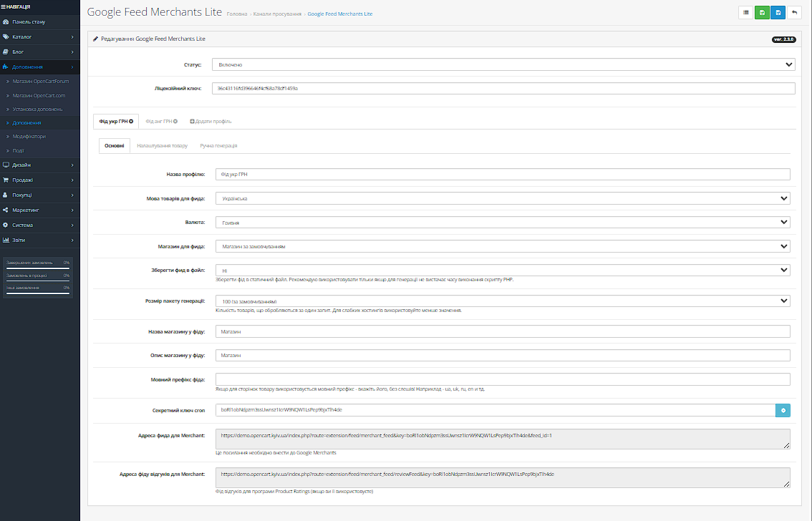The height and width of the screenshot is (521, 812).
Task: Click Адреса фида для Merchant textarea
Action: click(503, 439)
